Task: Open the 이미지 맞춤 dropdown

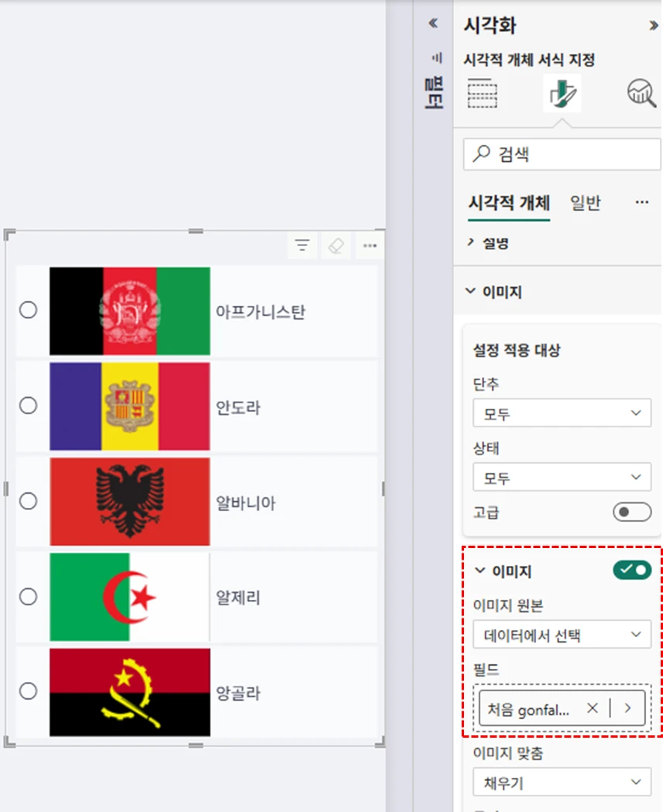Action: click(x=562, y=783)
